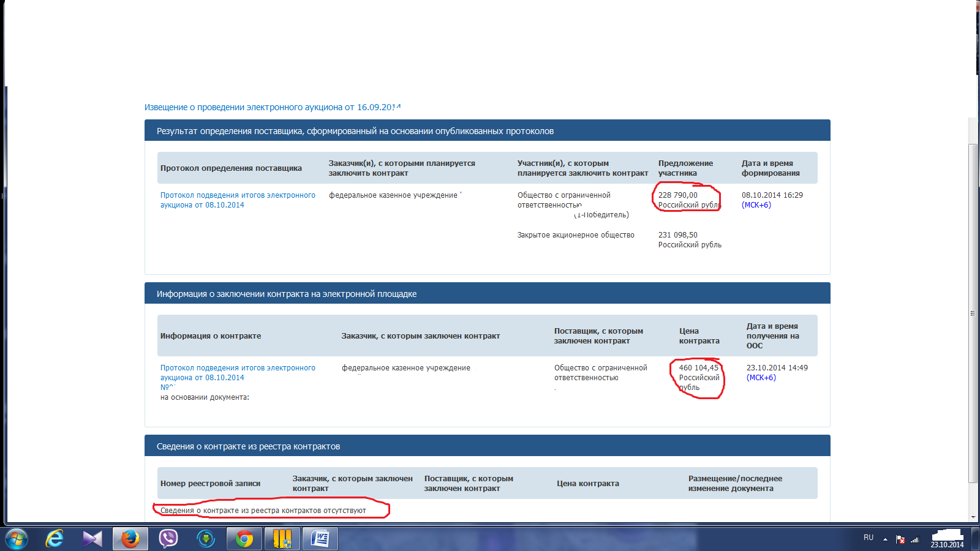Screen dimensions: 980x551
Task: Open the protocol link in the supplier results table
Action: point(238,200)
